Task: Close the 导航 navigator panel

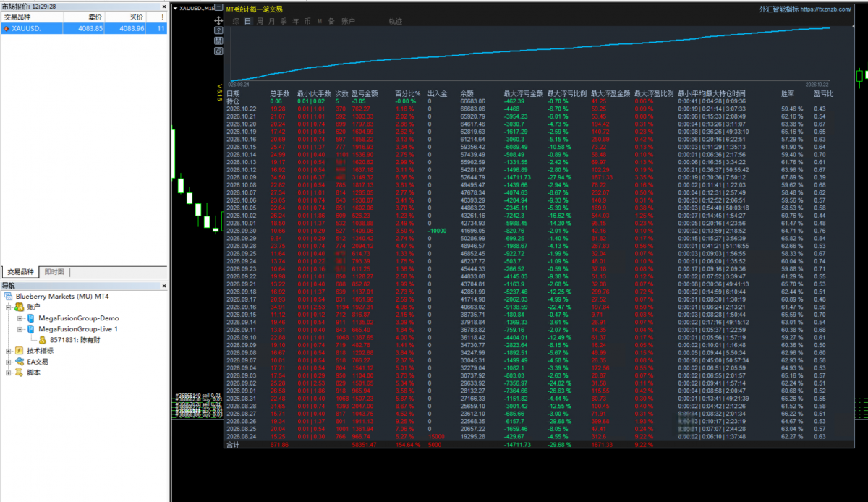Action: click(163, 286)
